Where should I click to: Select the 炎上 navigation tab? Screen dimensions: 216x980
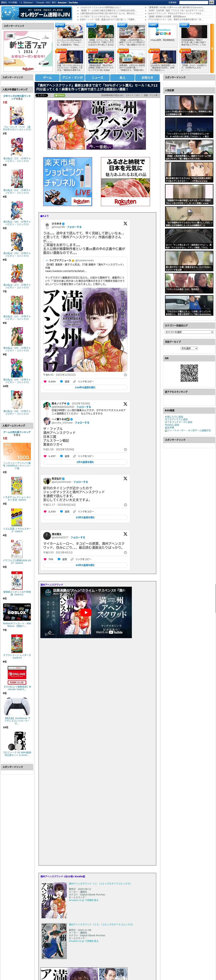tap(122, 78)
